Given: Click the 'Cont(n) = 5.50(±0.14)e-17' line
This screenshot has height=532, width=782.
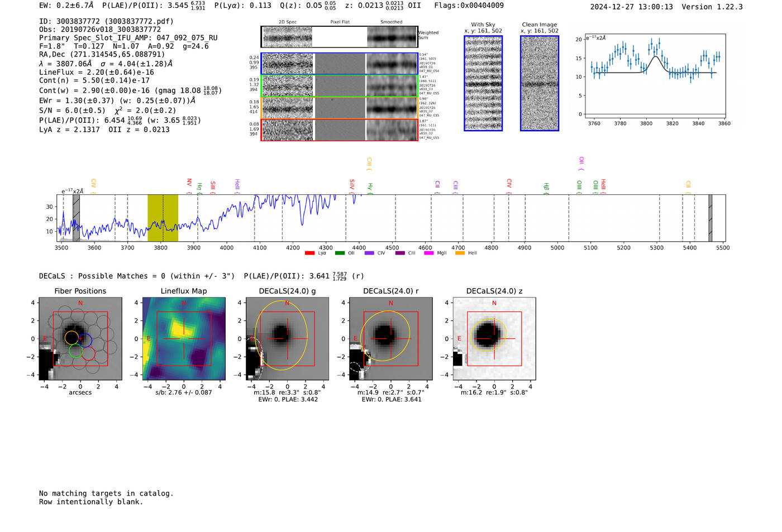Looking at the screenshot, I should point(94,80).
